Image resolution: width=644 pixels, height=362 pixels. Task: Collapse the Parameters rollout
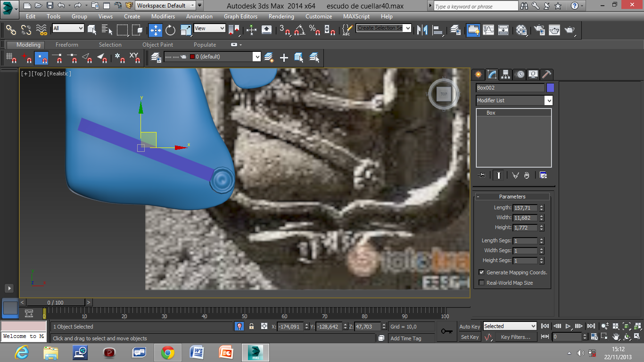point(512,197)
